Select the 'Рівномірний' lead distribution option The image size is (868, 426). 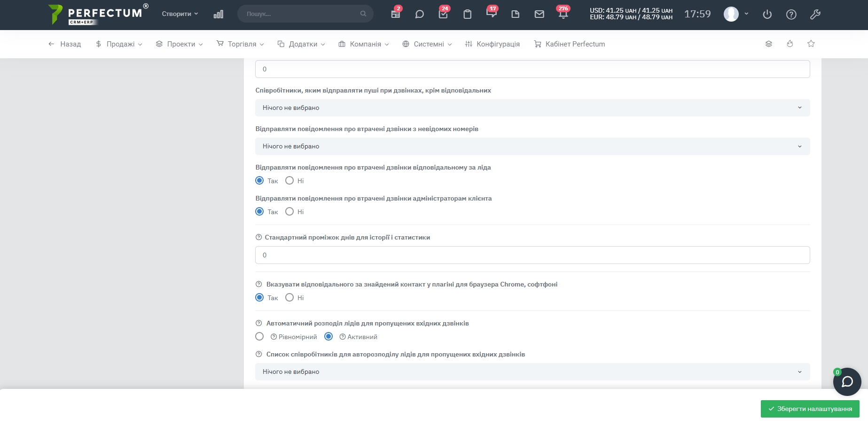point(259,337)
